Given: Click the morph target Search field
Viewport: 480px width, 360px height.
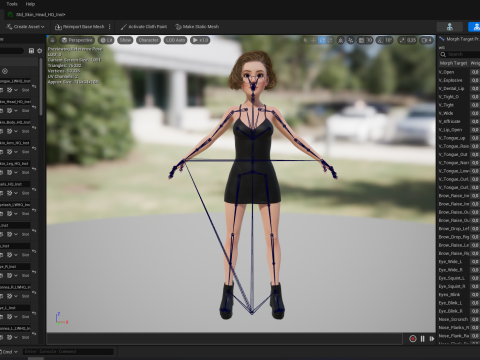Looking at the screenshot, I should point(460,54).
